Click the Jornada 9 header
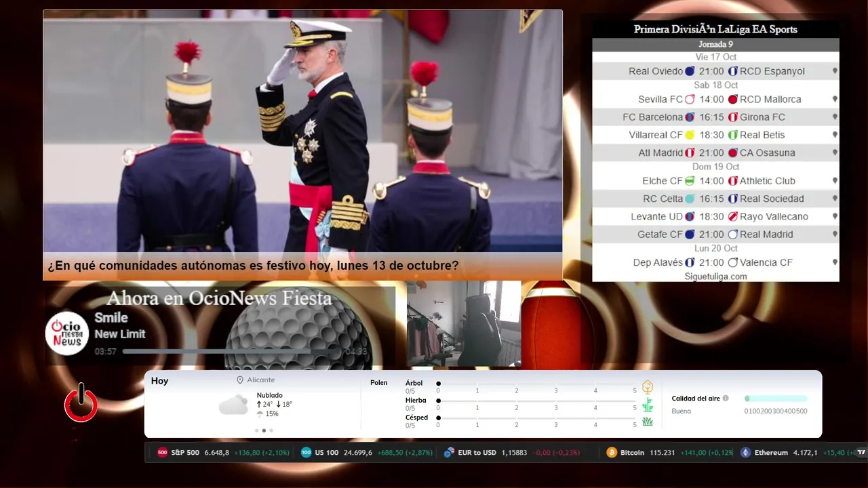868x488 pixels. [x=715, y=45]
